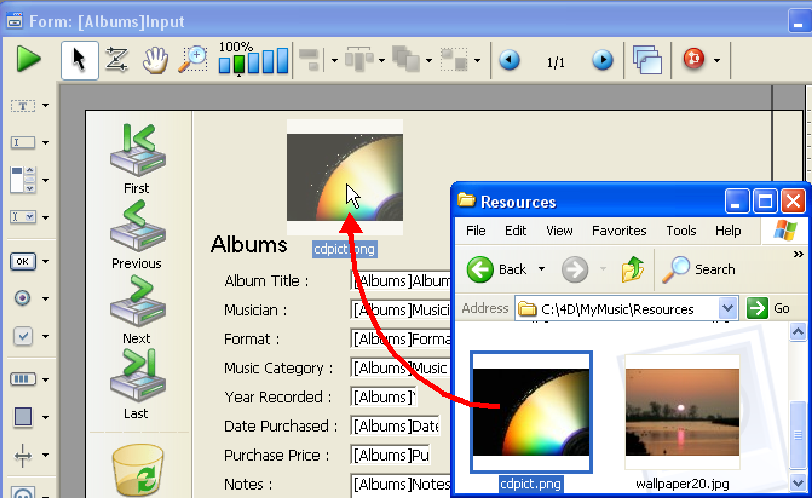812x498 pixels.
Task: Select the field input object tool
Action: point(23,142)
